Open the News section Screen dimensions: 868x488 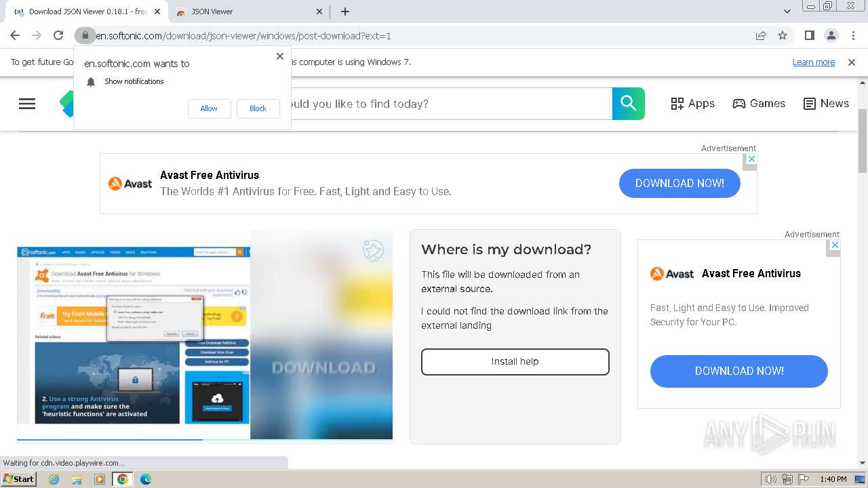coord(826,104)
